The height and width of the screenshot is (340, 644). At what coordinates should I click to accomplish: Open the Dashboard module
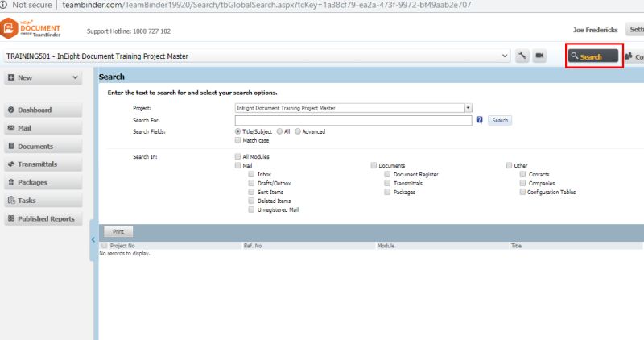(x=43, y=110)
